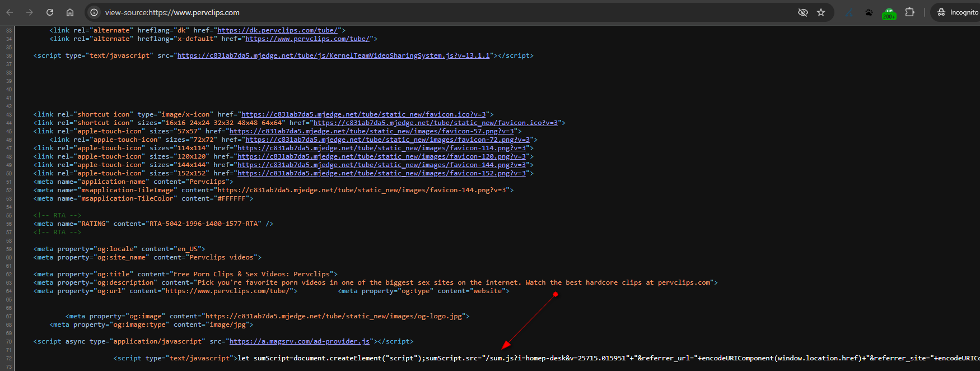
Task: Open the black paw print extension
Action: 869,12
